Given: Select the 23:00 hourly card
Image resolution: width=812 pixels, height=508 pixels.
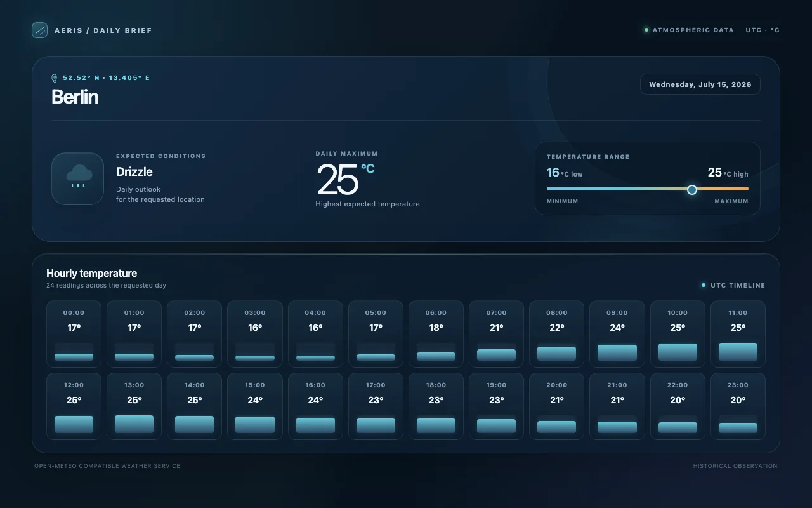Looking at the screenshot, I should (738, 406).
